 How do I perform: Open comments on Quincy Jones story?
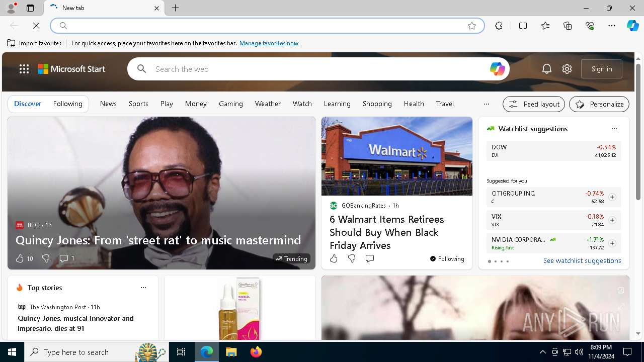[67, 258]
